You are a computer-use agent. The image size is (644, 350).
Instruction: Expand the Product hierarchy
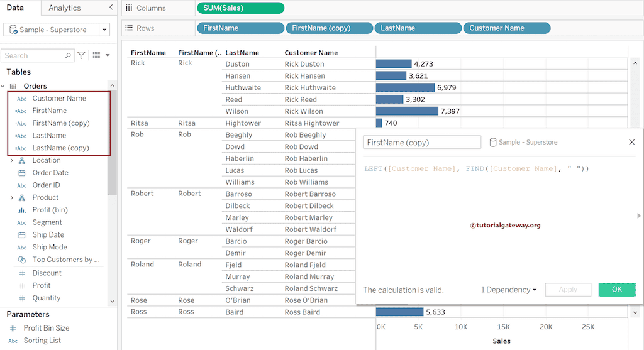coord(11,197)
